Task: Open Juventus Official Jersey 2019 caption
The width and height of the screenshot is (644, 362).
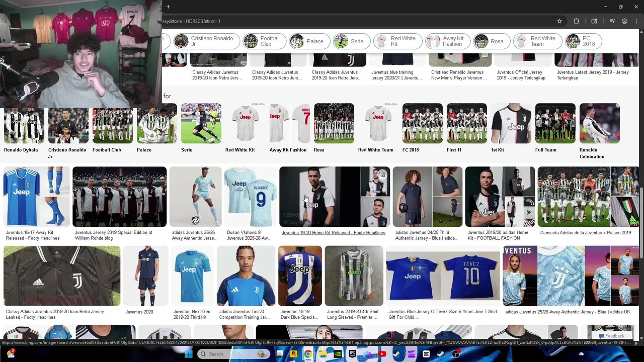Action: click(x=521, y=75)
